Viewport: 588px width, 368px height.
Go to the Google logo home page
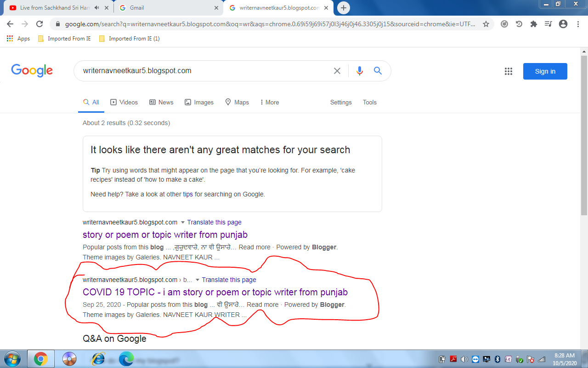click(x=32, y=71)
